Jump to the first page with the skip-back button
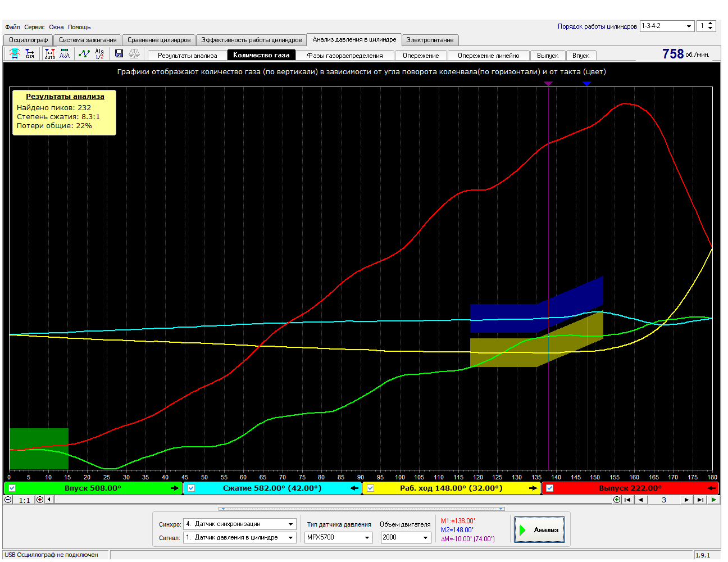This screenshot has height=562, width=728. click(627, 500)
